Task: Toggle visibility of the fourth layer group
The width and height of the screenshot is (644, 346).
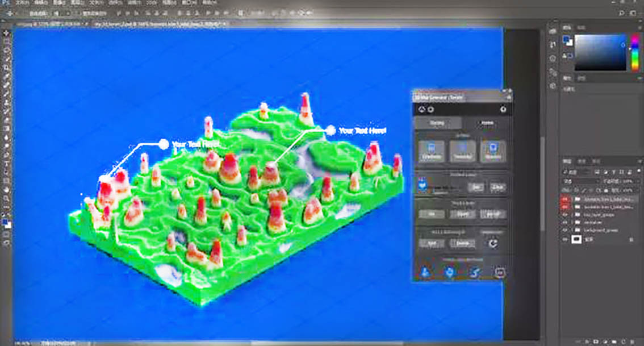Action: pos(566,223)
